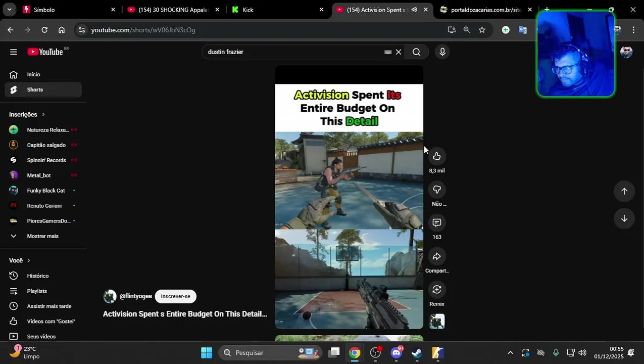Go to YouTube home via logo
Image resolution: width=644 pixels, height=364 pixels.
point(46,52)
